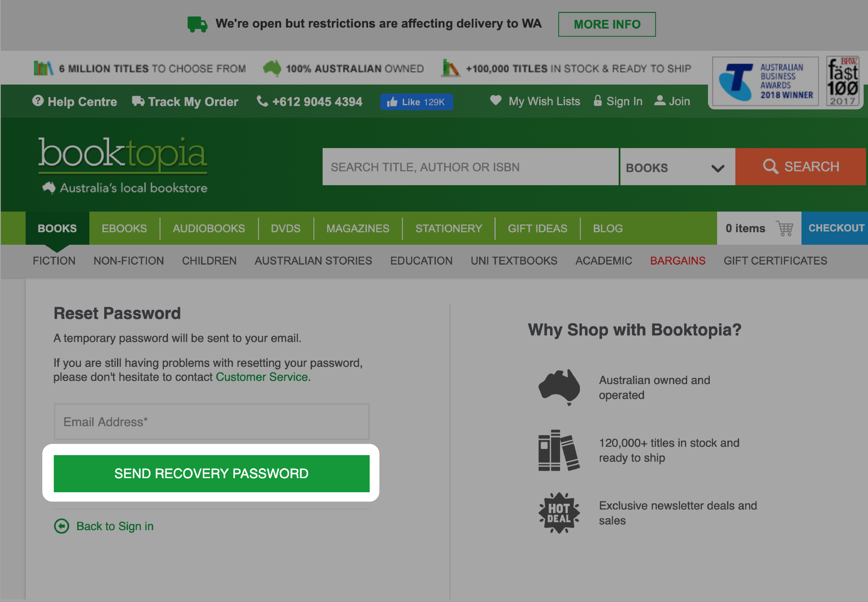This screenshot has width=868, height=602.
Task: Open GIFT CERTIFICATES subcategory
Action: 775,261
